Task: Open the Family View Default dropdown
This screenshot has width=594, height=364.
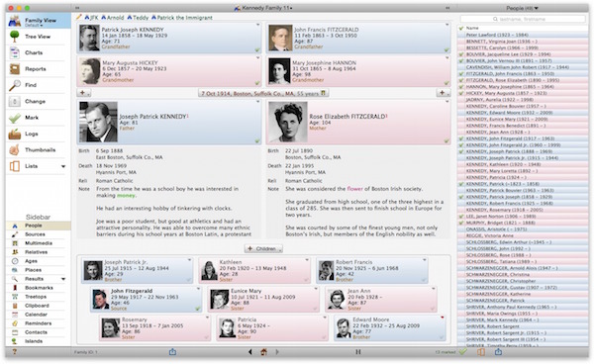Action: pyautogui.click(x=34, y=26)
